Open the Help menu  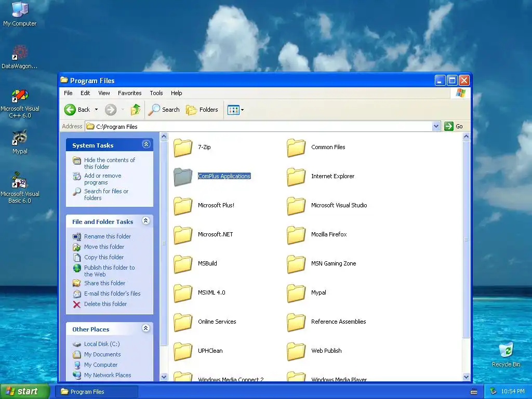click(177, 93)
